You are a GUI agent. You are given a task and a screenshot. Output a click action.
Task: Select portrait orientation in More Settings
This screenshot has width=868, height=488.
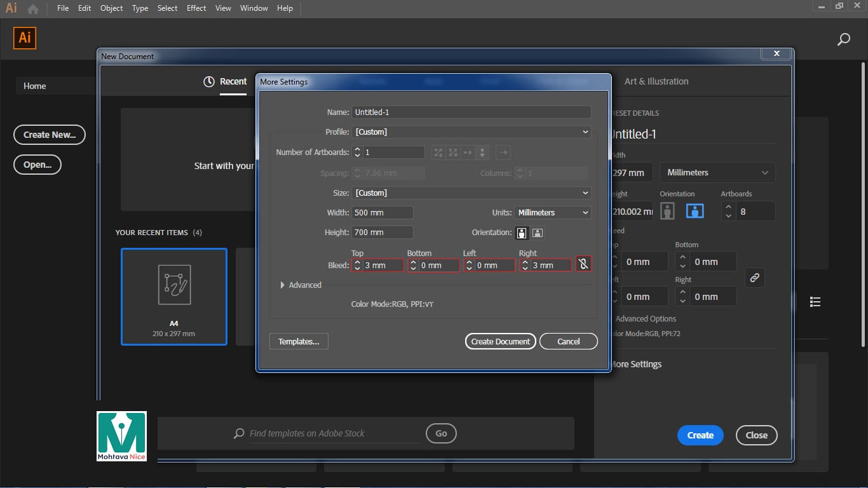pos(522,233)
